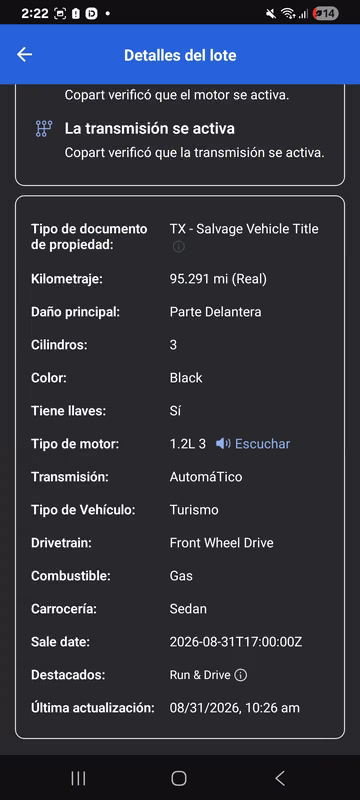Image resolution: width=360 pixels, height=800 pixels.
Task: Open the Run & Drive info icon
Action: pos(241,676)
